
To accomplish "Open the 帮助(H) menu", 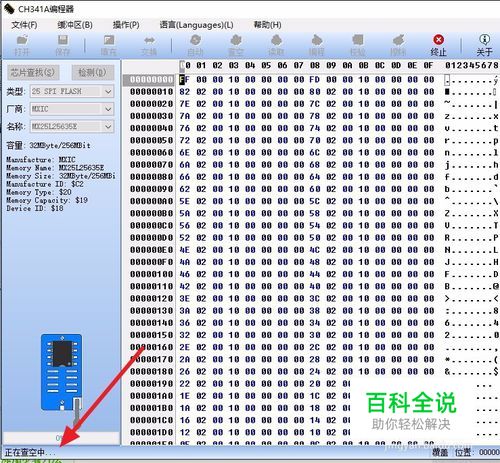I will click(x=267, y=25).
